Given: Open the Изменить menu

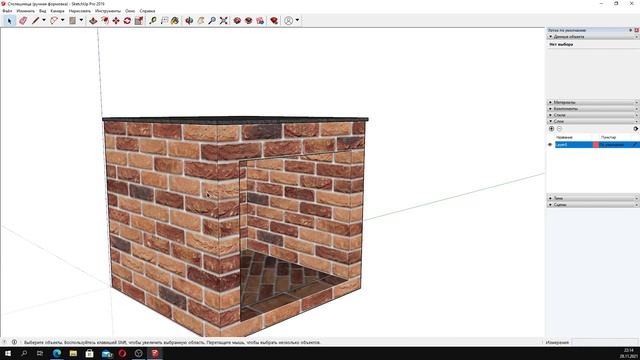Looking at the screenshot, I should [x=25, y=11].
